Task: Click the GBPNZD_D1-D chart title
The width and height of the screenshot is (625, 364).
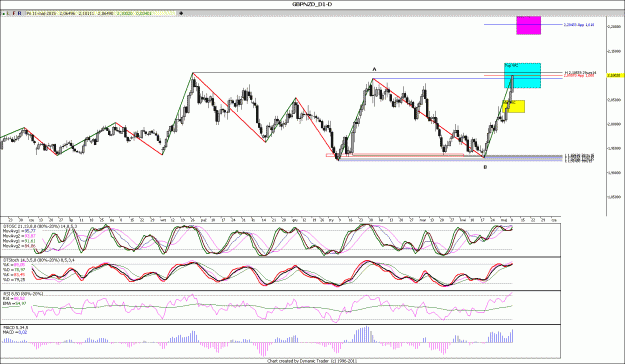Action: pyautogui.click(x=312, y=4)
